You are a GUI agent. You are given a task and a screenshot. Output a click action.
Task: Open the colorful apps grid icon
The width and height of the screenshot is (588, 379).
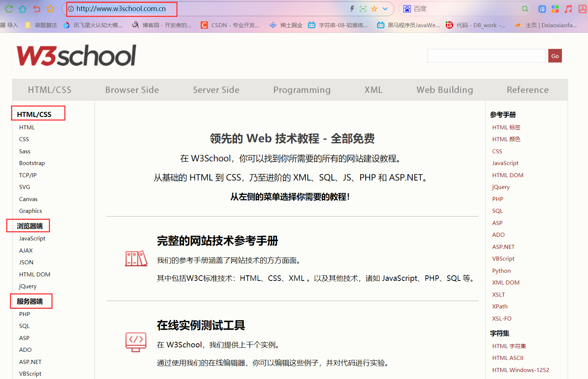click(555, 9)
